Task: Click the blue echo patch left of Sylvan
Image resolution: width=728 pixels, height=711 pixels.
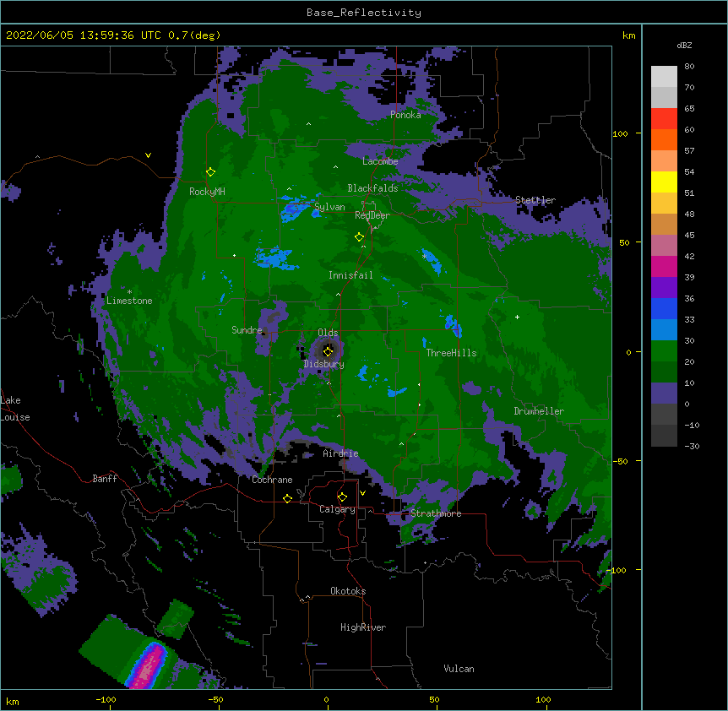Action: click(x=295, y=209)
